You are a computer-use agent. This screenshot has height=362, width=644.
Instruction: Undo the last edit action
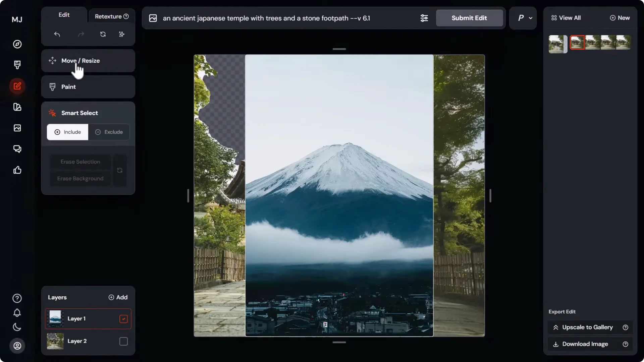[57, 34]
